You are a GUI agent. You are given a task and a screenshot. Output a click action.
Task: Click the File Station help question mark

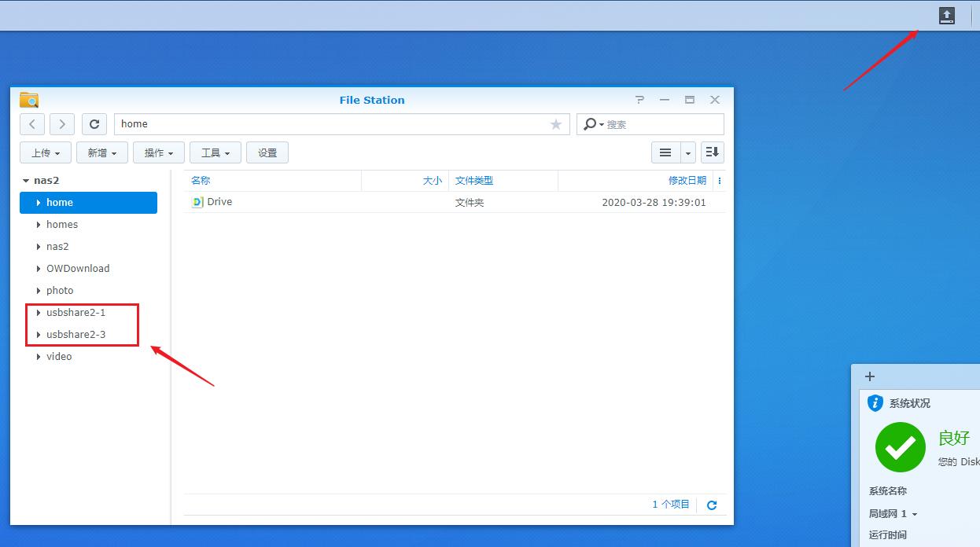tap(639, 100)
